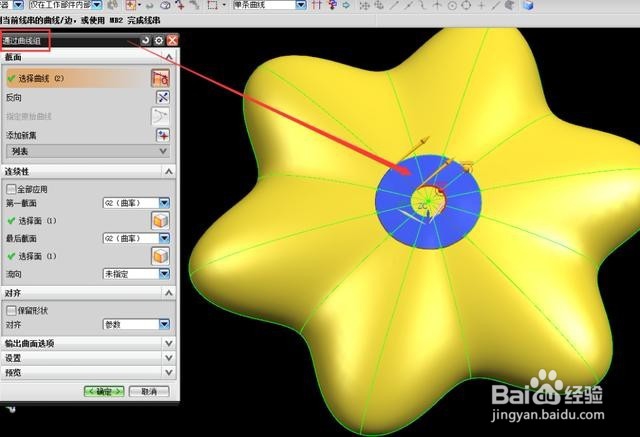Click the reset dialog icon in title bar

[145, 40]
